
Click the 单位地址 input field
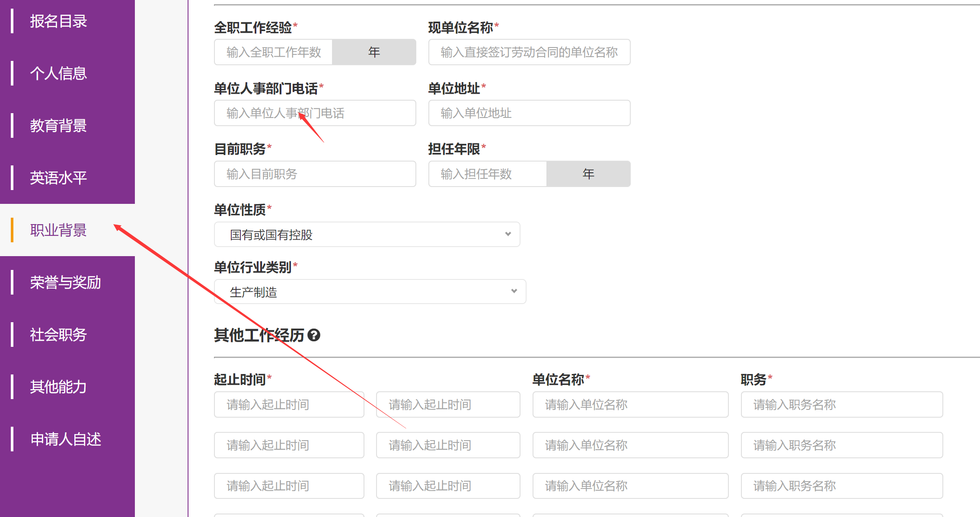pyautogui.click(x=529, y=113)
